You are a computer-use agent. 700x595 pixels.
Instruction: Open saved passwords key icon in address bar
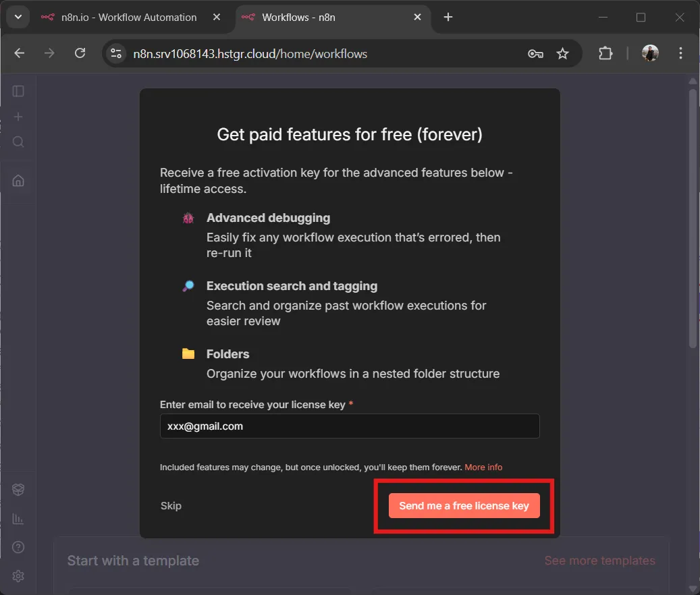pyautogui.click(x=535, y=53)
